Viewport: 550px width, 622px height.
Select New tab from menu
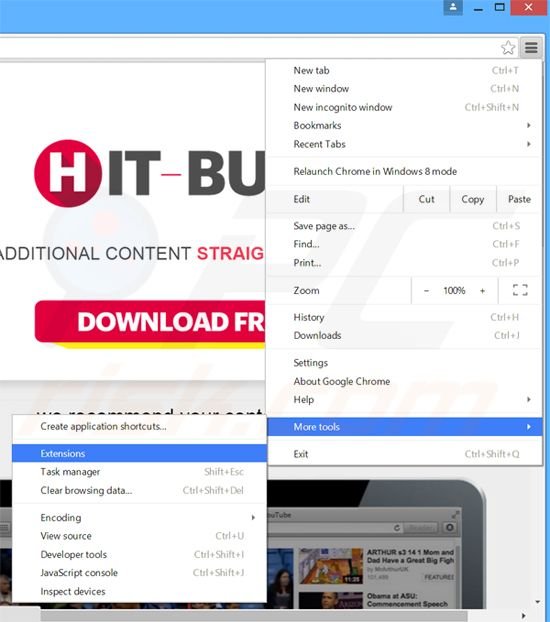click(x=405, y=71)
